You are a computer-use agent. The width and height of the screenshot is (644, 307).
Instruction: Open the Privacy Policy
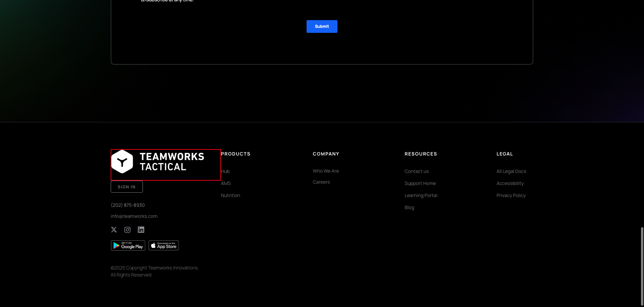511,195
